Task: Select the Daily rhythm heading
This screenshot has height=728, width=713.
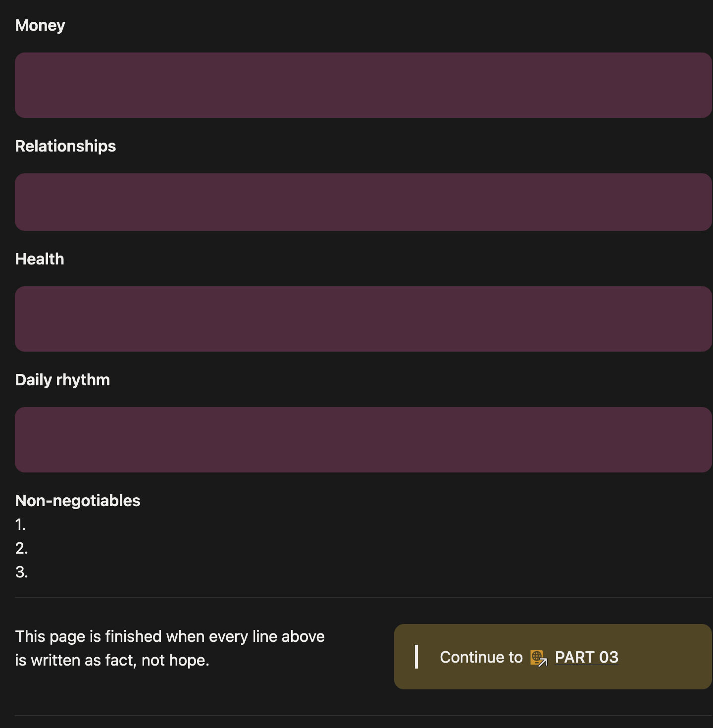Action: 62,380
